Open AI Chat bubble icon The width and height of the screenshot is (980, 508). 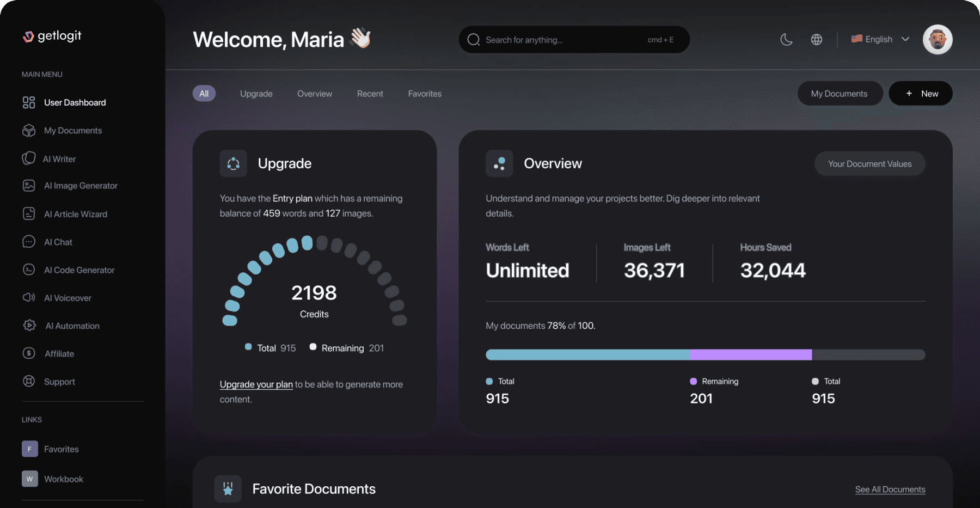tap(29, 242)
